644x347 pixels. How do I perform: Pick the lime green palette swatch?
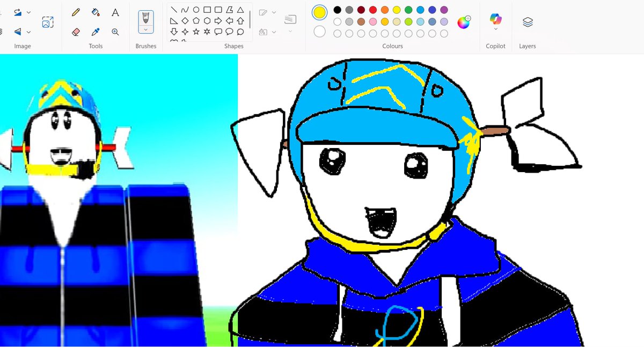click(x=408, y=21)
